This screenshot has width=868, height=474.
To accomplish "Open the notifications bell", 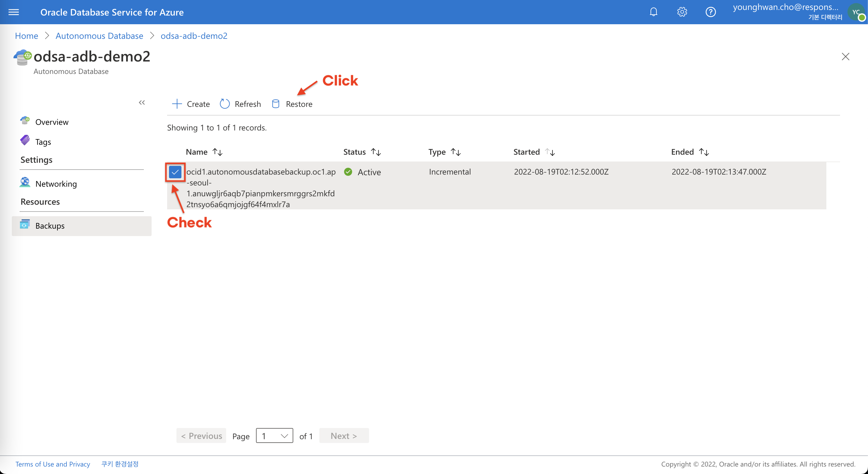I will point(653,12).
